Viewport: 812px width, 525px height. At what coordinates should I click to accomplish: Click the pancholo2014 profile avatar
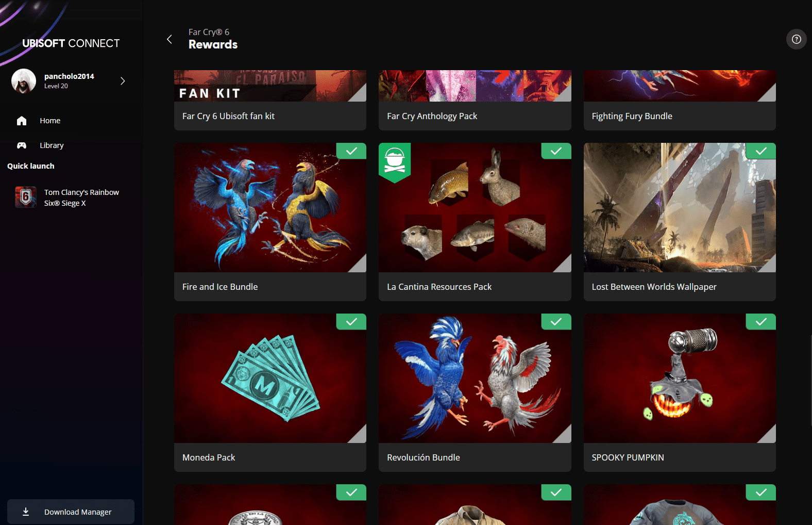coord(24,81)
